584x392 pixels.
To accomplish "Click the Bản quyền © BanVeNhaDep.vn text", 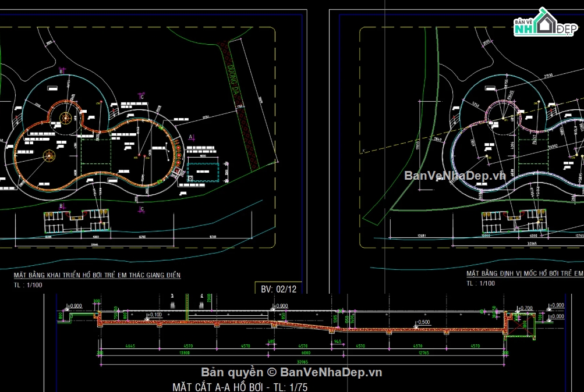I will click(x=292, y=372).
